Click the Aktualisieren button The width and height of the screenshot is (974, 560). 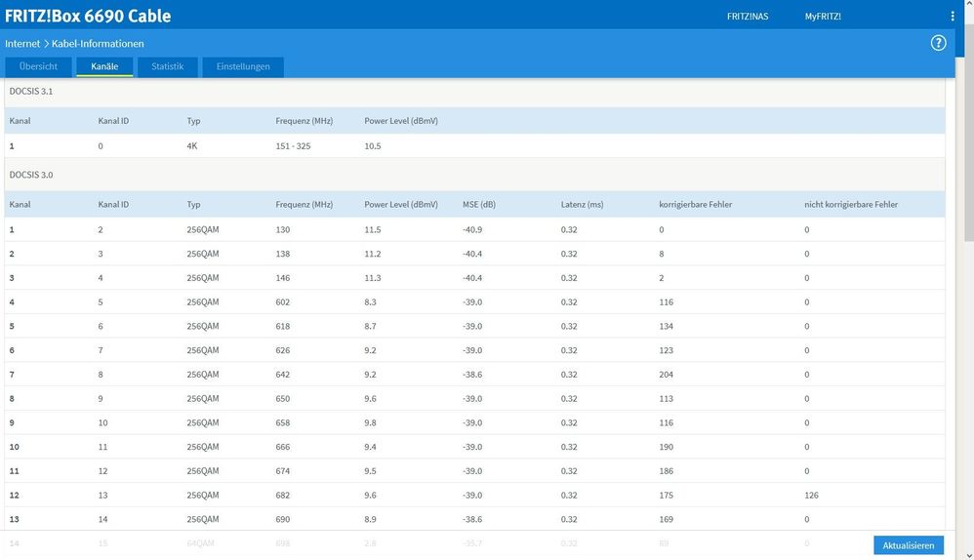click(909, 545)
